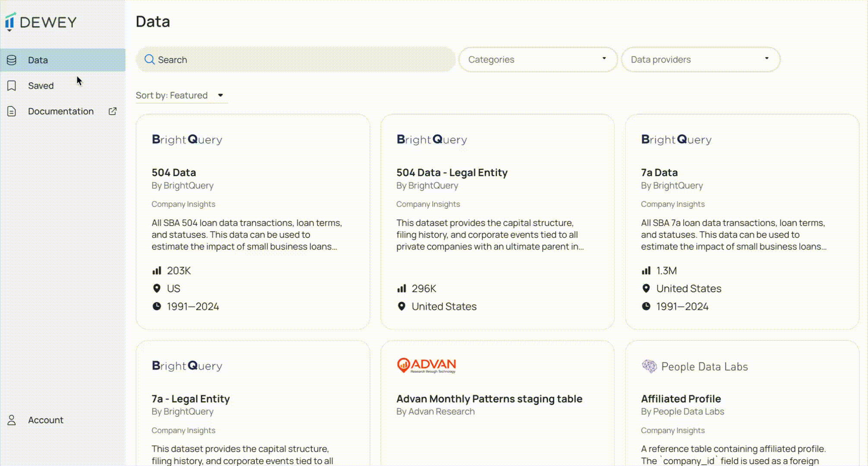Click BrightQuery logo on 504 Data - Legal Entity card
868x466 pixels.
click(x=432, y=139)
